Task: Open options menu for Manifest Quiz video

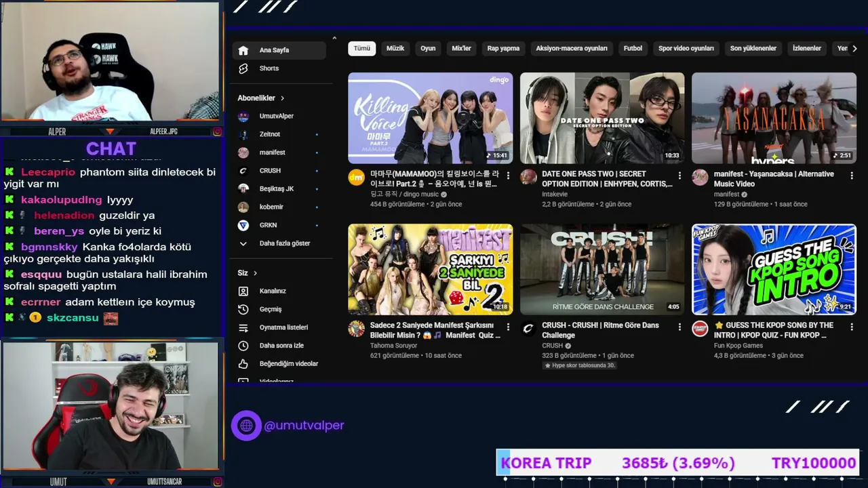Action: [x=508, y=327]
